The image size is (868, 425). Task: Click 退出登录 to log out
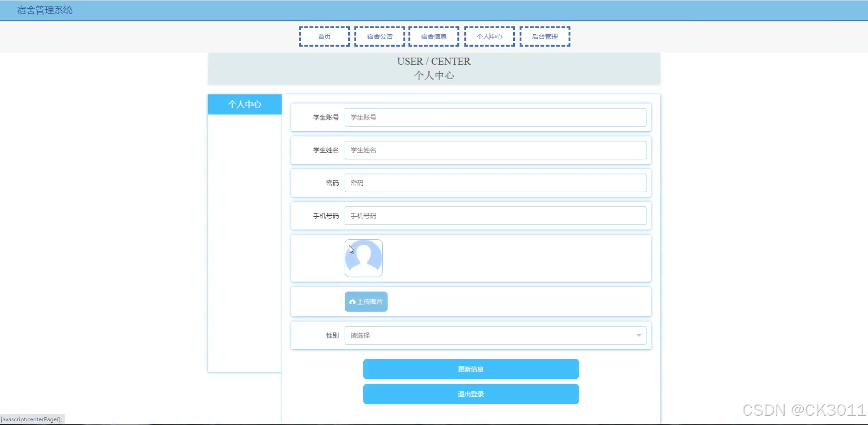471,394
